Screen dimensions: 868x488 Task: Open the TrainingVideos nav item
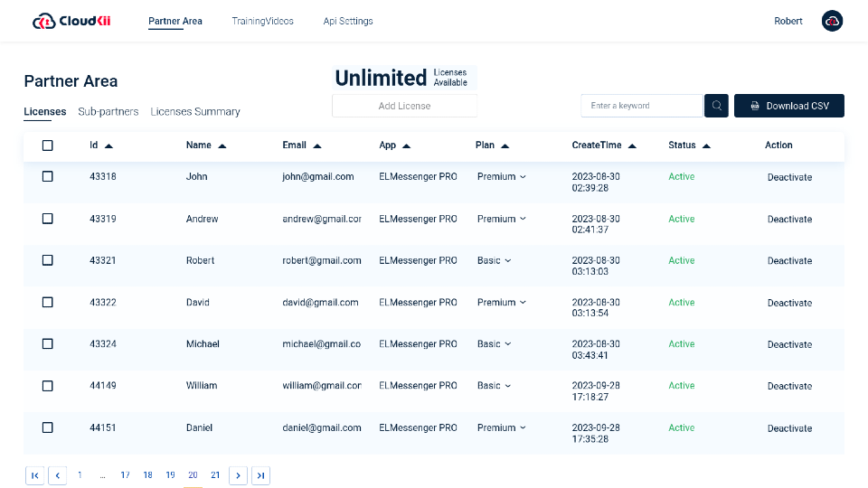tap(262, 21)
